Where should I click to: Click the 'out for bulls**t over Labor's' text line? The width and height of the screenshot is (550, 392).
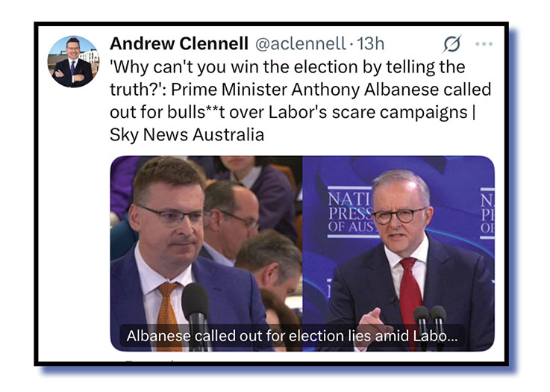click(292, 112)
